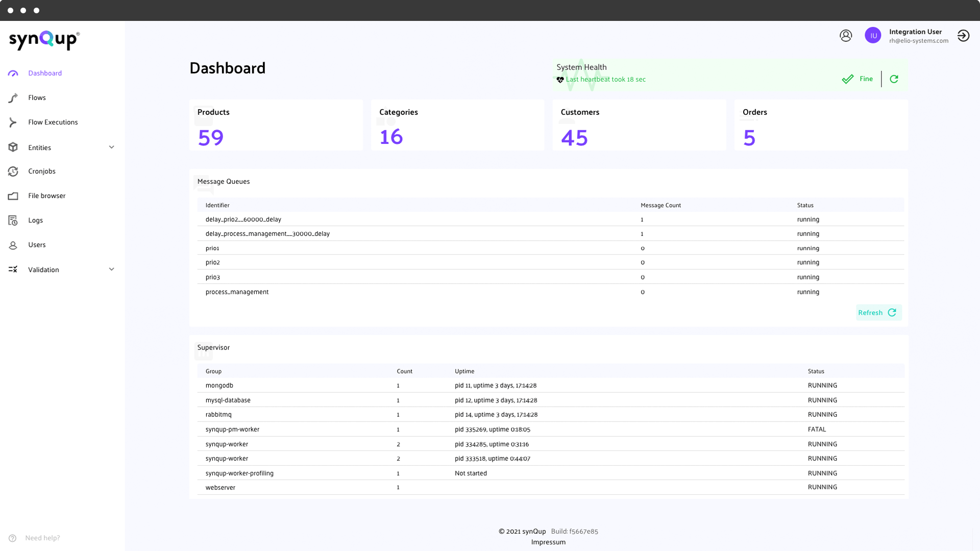Click the Flows icon in sidebar

[13, 98]
